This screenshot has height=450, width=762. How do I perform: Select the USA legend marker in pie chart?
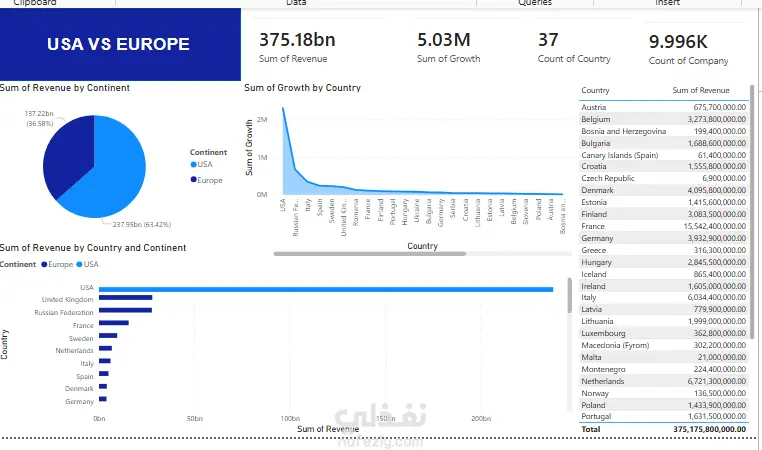(x=193, y=164)
